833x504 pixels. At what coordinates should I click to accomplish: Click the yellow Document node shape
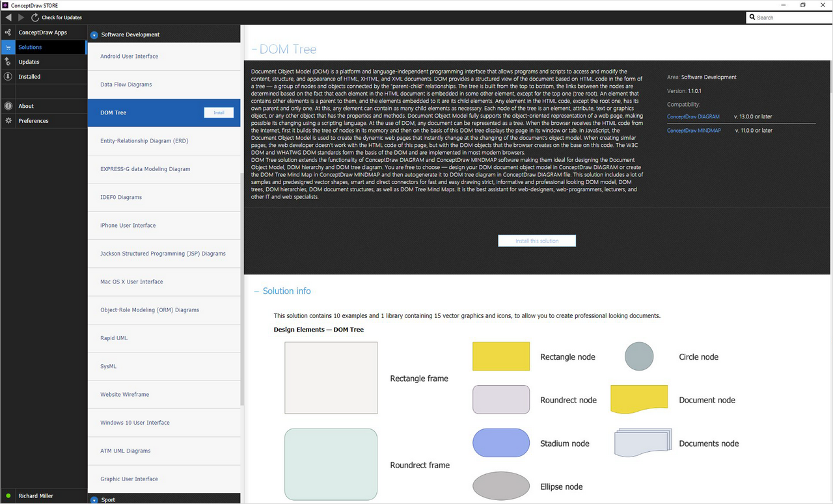pyautogui.click(x=639, y=399)
